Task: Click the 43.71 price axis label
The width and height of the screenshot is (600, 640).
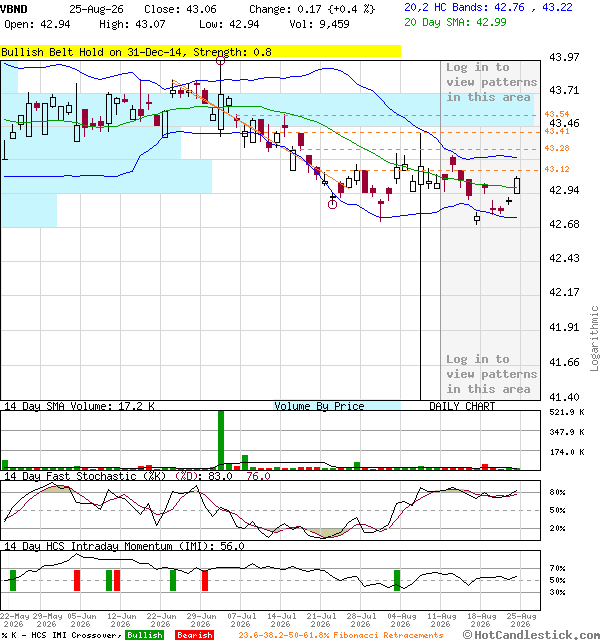Action: pos(564,90)
